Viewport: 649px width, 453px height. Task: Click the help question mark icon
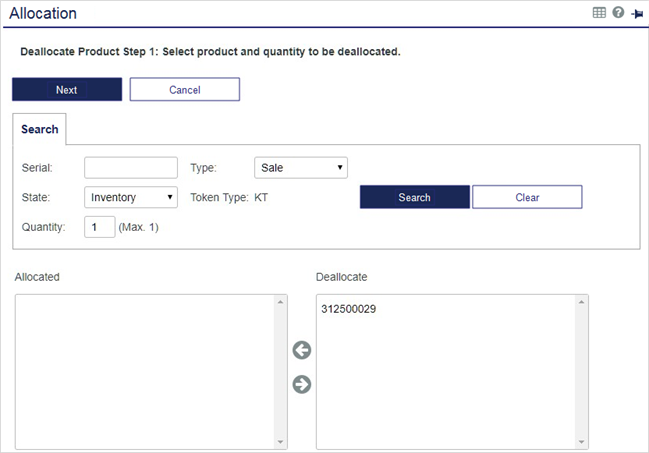(618, 13)
